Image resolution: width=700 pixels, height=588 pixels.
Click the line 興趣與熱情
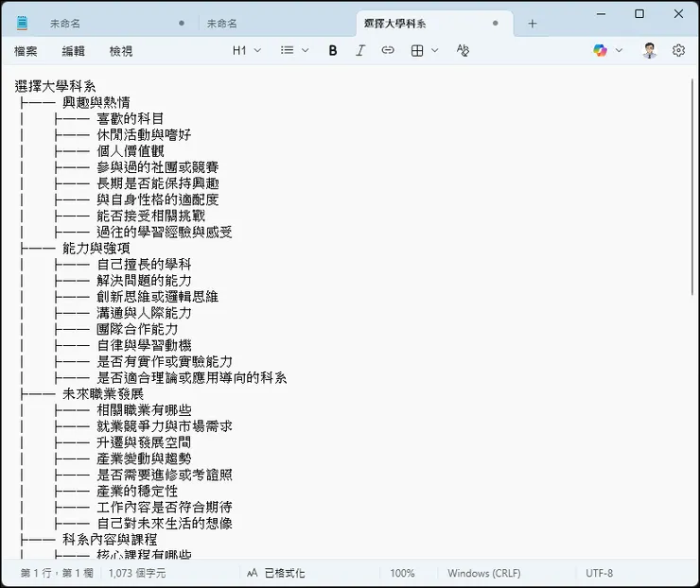tap(96, 102)
